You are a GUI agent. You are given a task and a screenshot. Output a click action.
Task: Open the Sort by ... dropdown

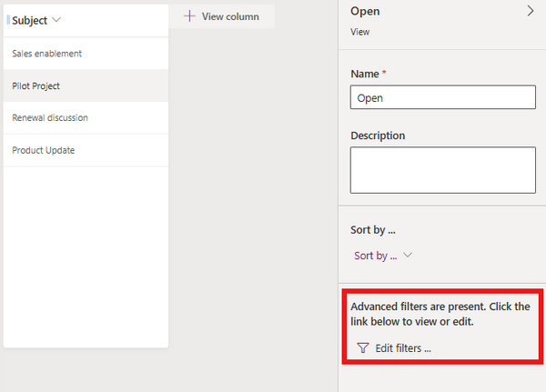click(x=382, y=256)
